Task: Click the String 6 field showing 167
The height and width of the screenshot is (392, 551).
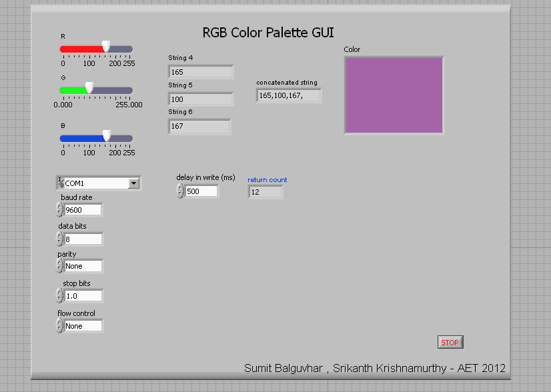Action: pyautogui.click(x=199, y=127)
